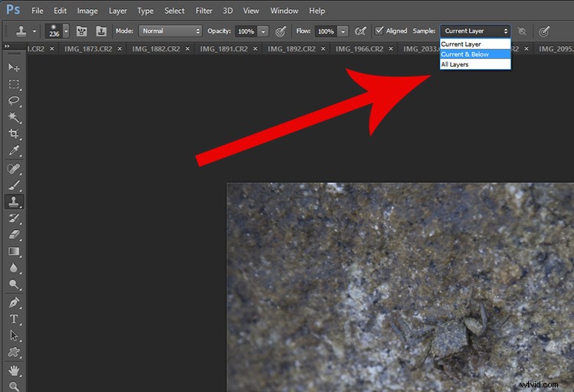The image size is (574, 392).
Task: Select the Lasso tool
Action: tap(14, 101)
